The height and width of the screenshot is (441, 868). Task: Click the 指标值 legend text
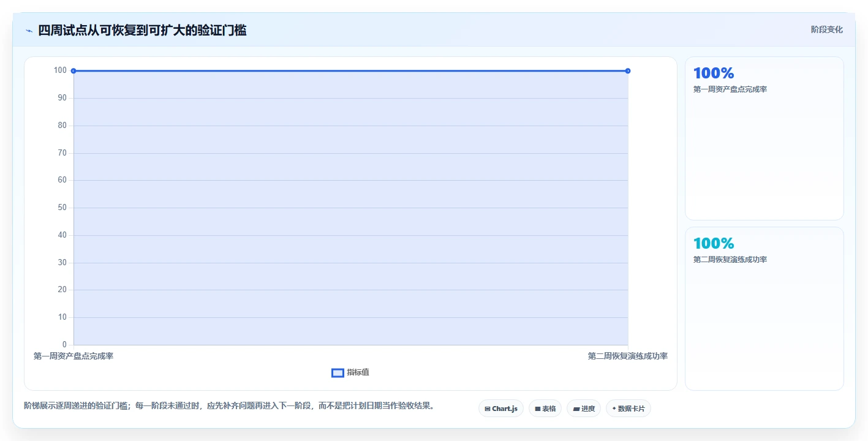click(358, 372)
